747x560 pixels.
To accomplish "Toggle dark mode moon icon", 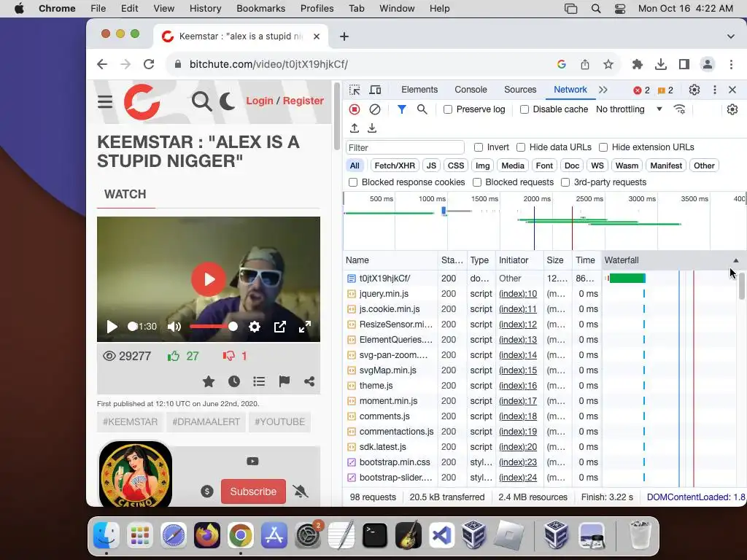I will pos(228,101).
